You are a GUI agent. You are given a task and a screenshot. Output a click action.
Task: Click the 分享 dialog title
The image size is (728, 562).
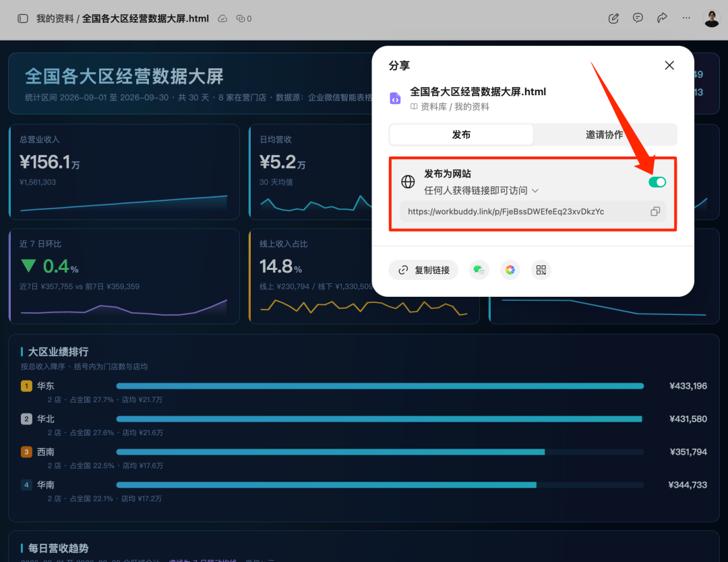pyautogui.click(x=399, y=65)
